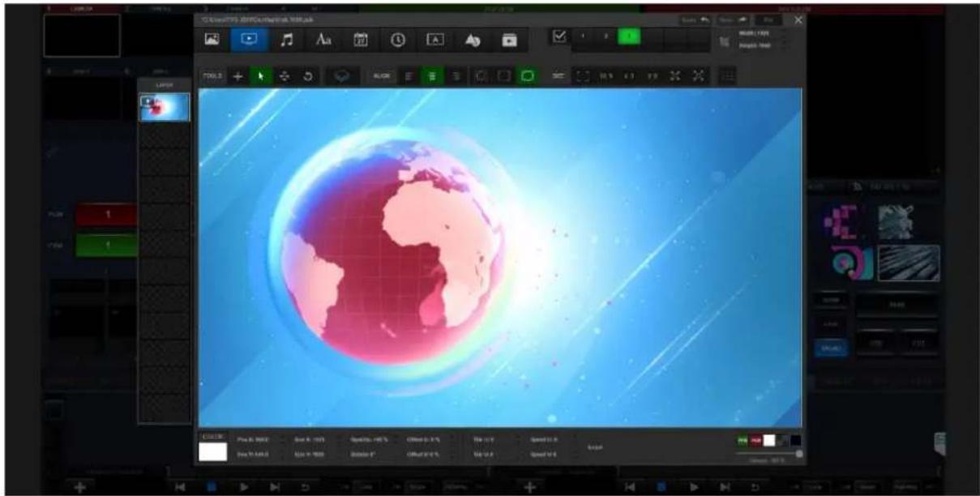Add a text layer with the Aa icon
This screenshot has height=496, width=980.
pyautogui.click(x=323, y=39)
